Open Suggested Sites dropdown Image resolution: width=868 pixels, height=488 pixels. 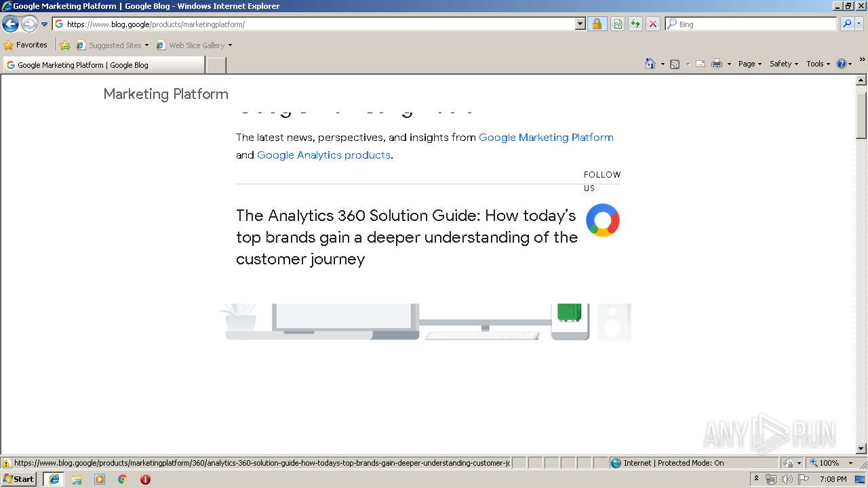pos(112,45)
